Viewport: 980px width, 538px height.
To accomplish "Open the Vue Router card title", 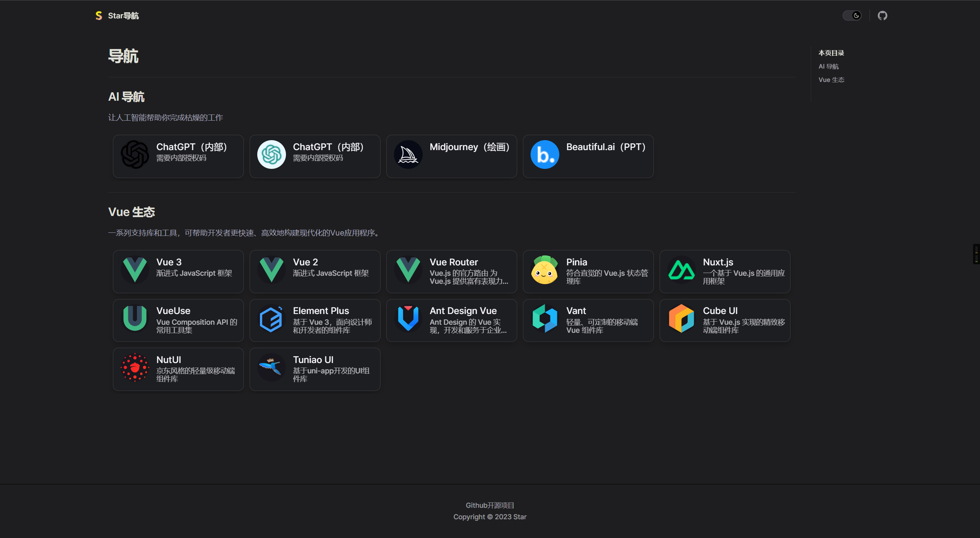I will point(454,262).
